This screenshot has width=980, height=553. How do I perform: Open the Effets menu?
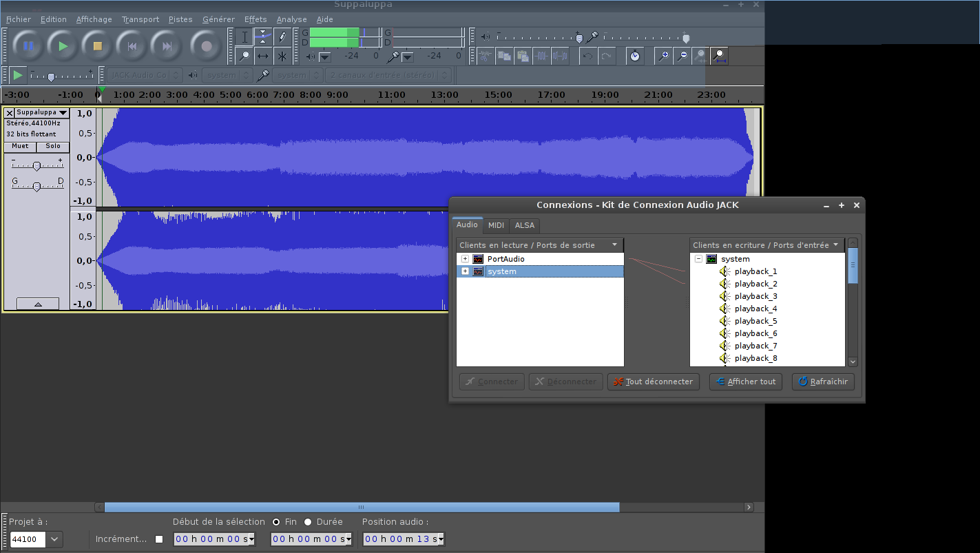coord(255,19)
